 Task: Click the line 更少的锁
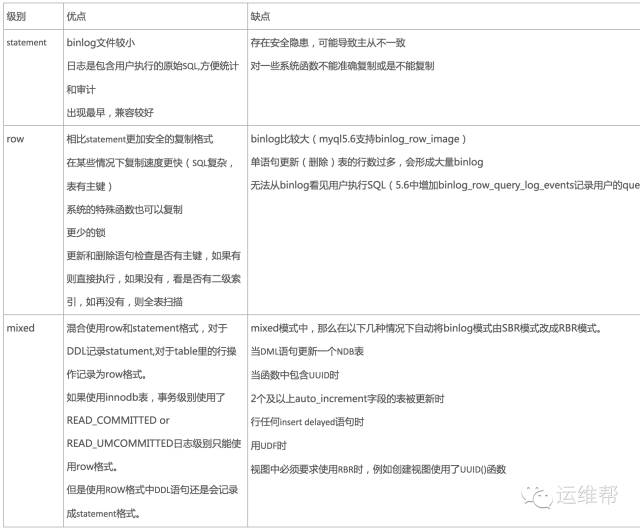click(86, 233)
